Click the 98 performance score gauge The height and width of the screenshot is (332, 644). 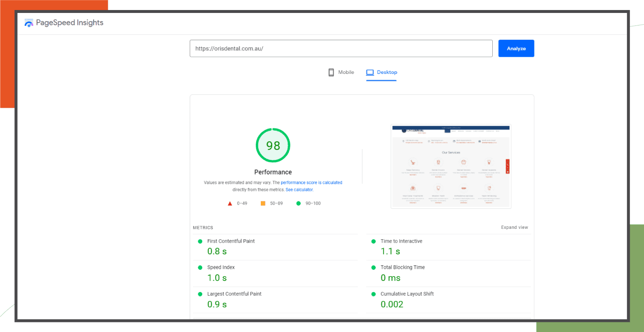273,145
